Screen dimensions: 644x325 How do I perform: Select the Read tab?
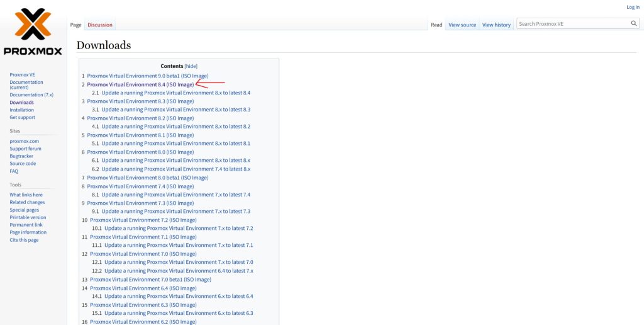pos(436,25)
